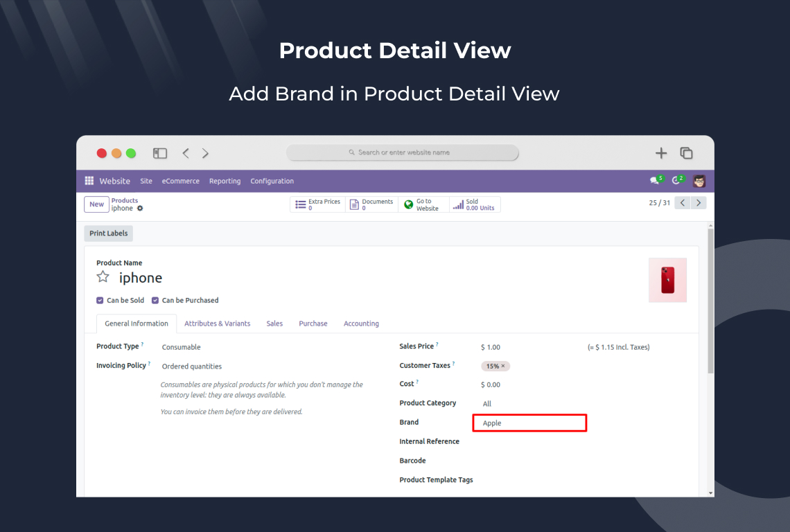790x532 pixels.
Task: Go forward with browser forward arrow
Action: pyautogui.click(x=205, y=153)
